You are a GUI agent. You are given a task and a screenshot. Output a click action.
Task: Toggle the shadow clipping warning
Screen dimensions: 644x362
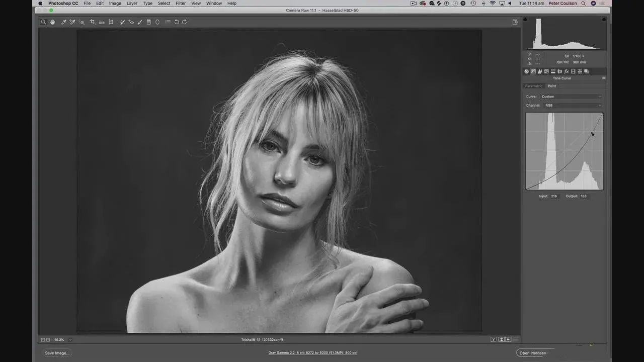(x=526, y=20)
